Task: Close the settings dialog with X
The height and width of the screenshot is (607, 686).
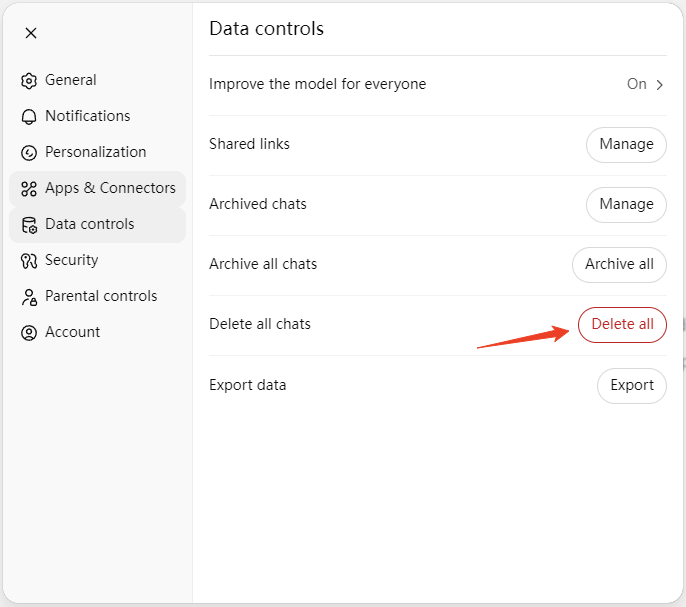Action: (x=31, y=33)
